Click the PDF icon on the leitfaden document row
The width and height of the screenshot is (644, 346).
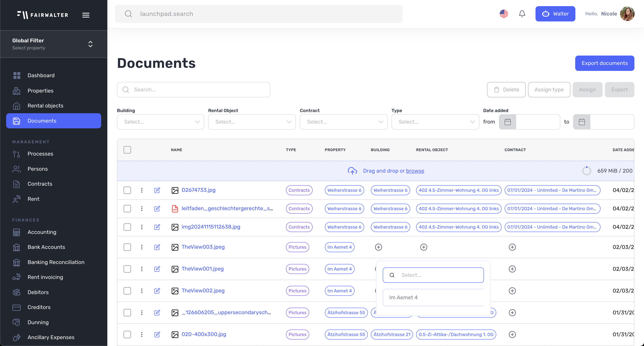click(175, 209)
